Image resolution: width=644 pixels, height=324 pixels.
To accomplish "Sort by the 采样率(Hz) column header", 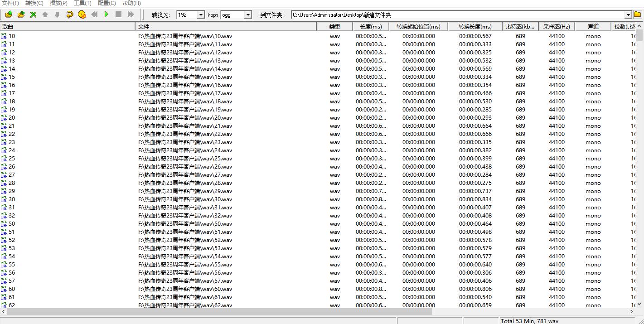I will coord(557,27).
